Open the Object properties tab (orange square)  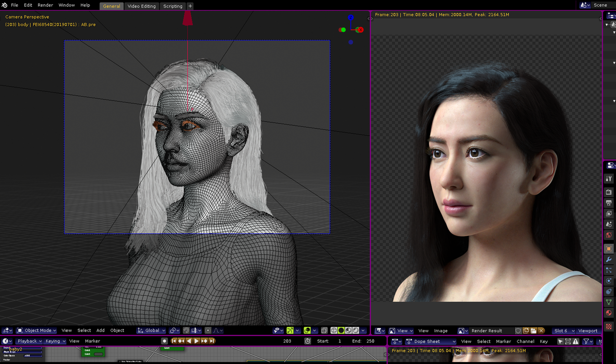click(x=609, y=249)
